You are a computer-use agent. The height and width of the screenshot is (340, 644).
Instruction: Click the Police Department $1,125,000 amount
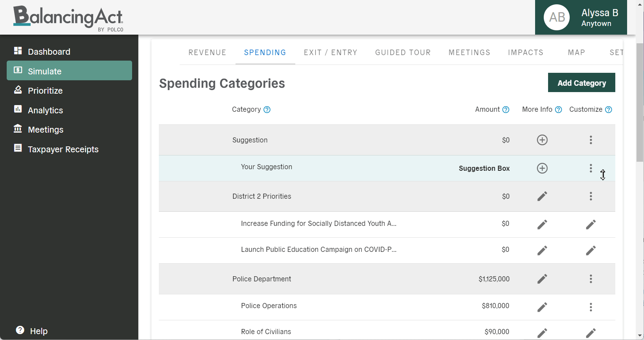[494, 279]
